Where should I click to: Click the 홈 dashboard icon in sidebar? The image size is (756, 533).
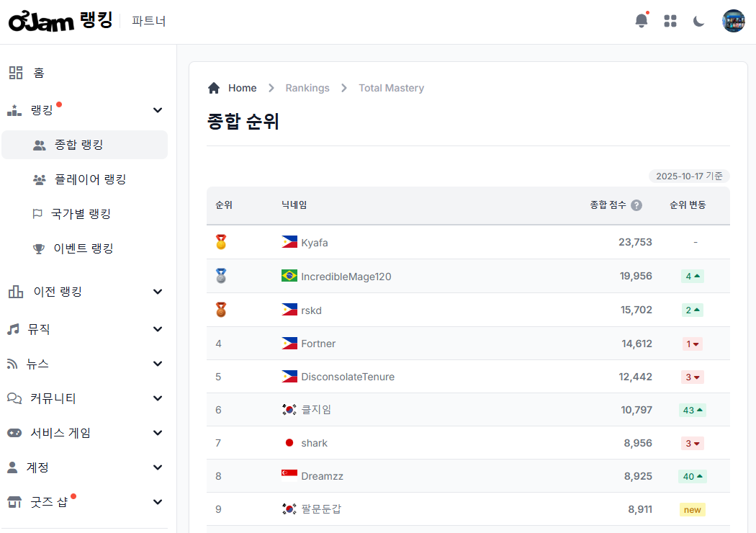pyautogui.click(x=16, y=73)
